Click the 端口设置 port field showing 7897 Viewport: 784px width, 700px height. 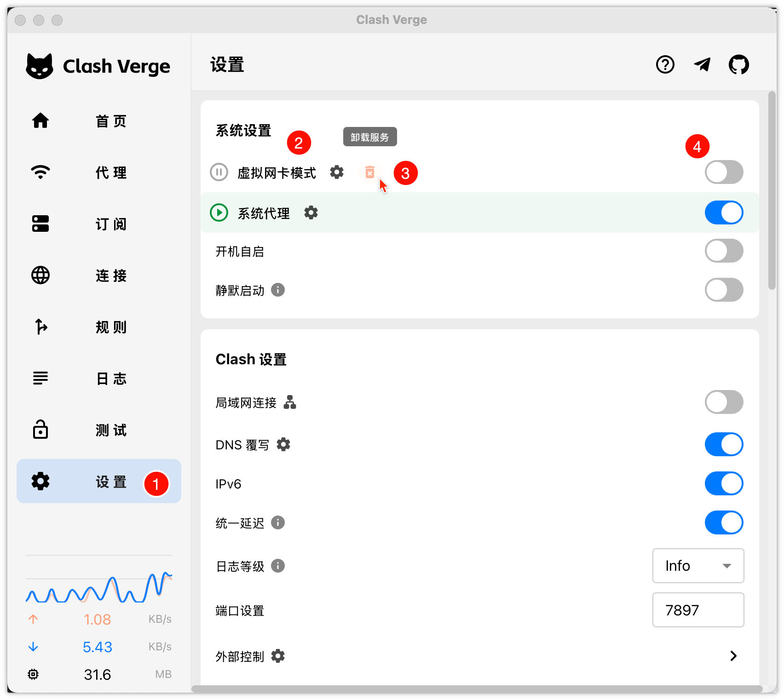[698, 610]
